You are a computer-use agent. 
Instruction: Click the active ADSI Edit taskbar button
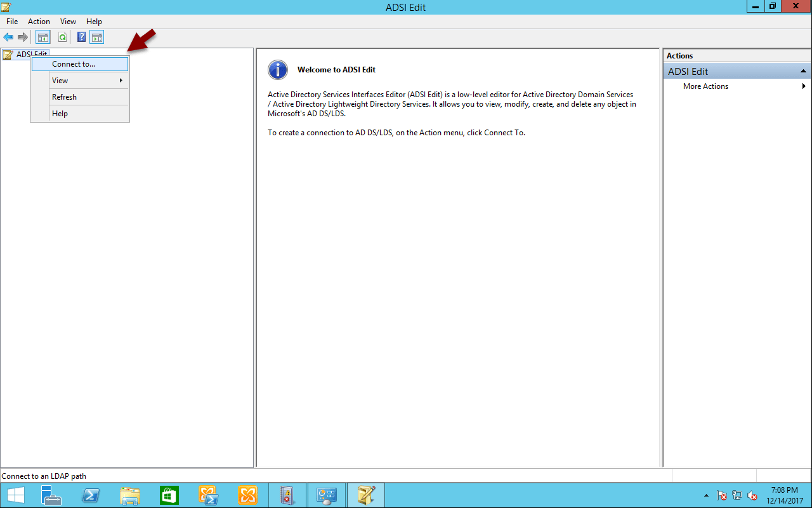click(x=366, y=495)
